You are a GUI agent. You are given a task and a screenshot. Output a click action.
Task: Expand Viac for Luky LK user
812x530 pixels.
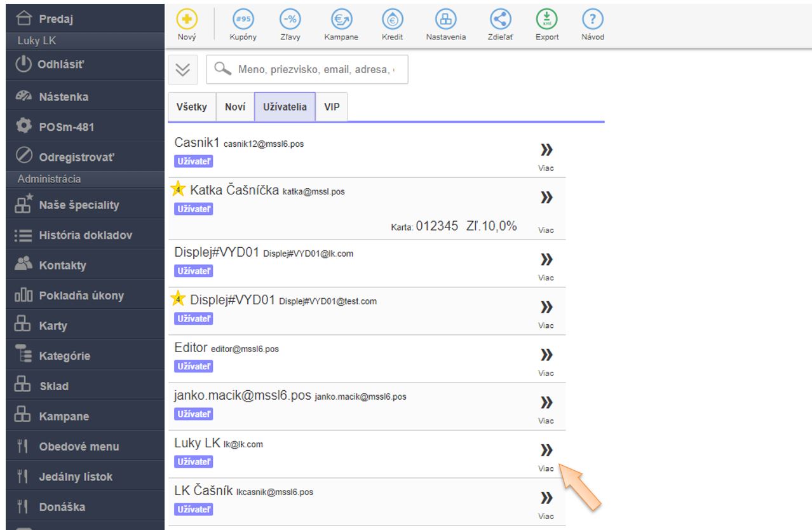tap(546, 451)
